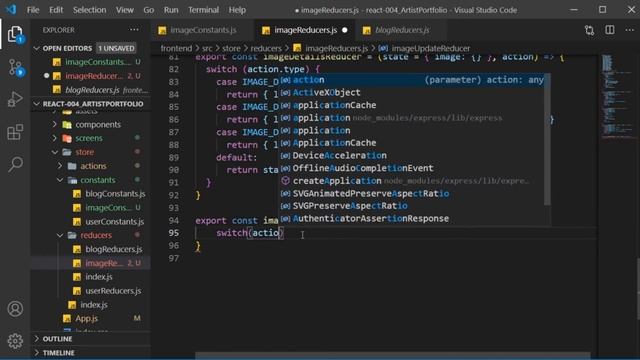Click the code minimap overview
This screenshot has height=360, width=640.
pyautogui.click(x=618, y=98)
